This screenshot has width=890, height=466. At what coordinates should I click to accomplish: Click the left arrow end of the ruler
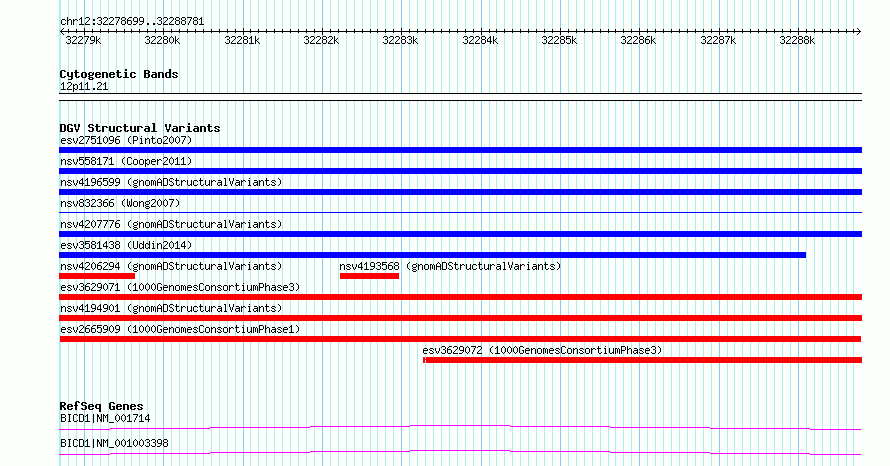coord(62,31)
